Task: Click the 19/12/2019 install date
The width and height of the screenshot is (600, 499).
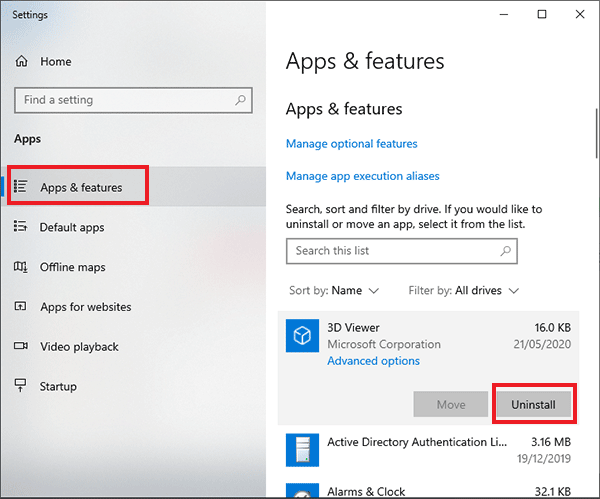Action: tap(544, 458)
